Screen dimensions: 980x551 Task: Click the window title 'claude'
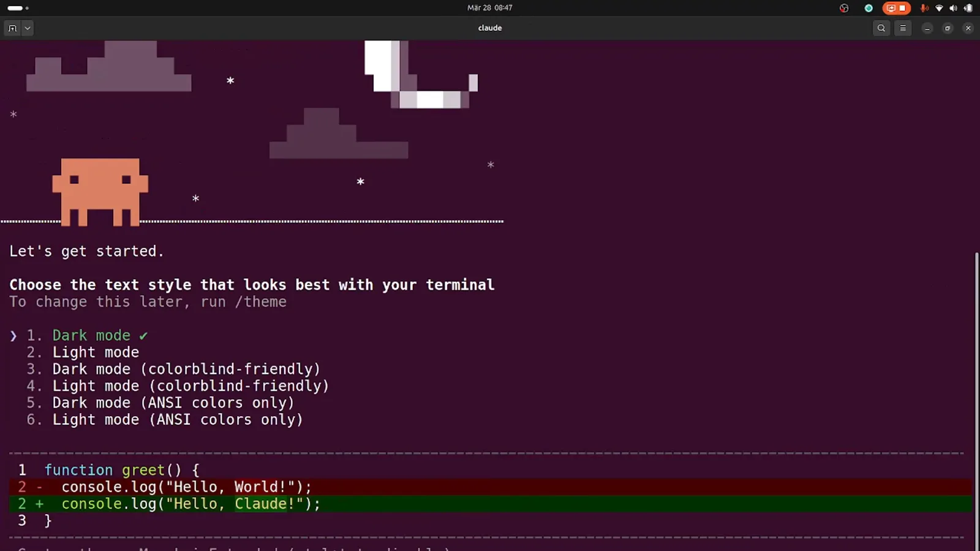pos(490,28)
